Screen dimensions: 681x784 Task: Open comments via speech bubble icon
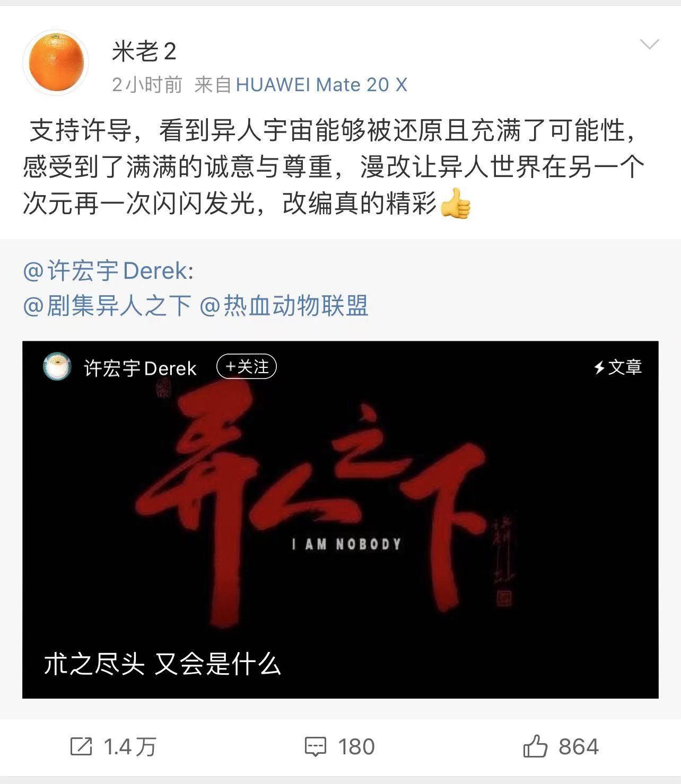coord(316,747)
